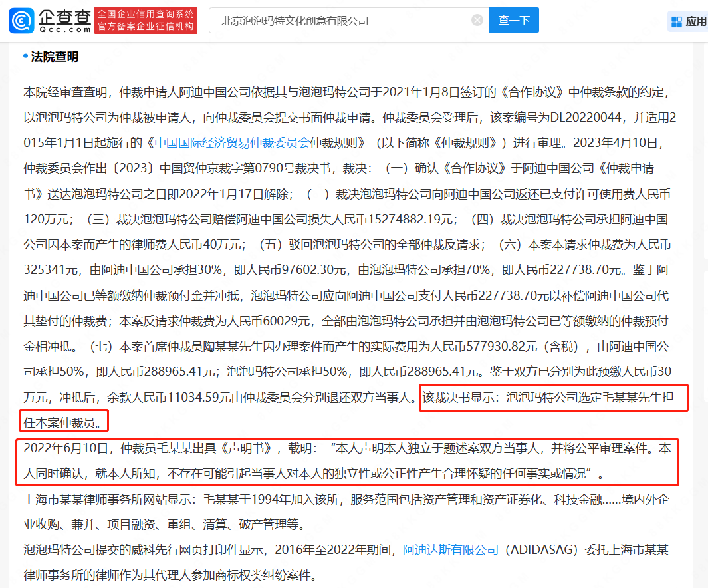Click the text 泡泡玛特公司提交的威科先行网页打印件显示
The image size is (708, 588).
(142, 550)
